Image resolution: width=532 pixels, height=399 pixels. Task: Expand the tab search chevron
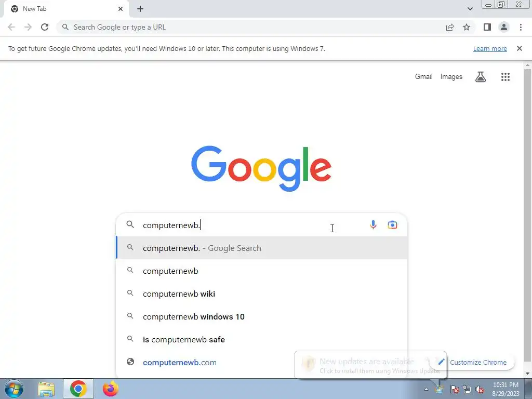tap(470, 9)
